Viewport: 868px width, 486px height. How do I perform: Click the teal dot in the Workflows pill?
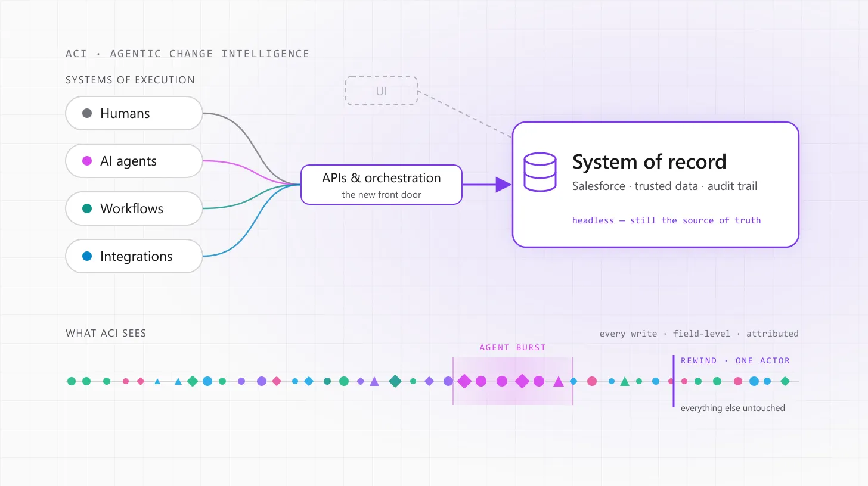pyautogui.click(x=87, y=208)
